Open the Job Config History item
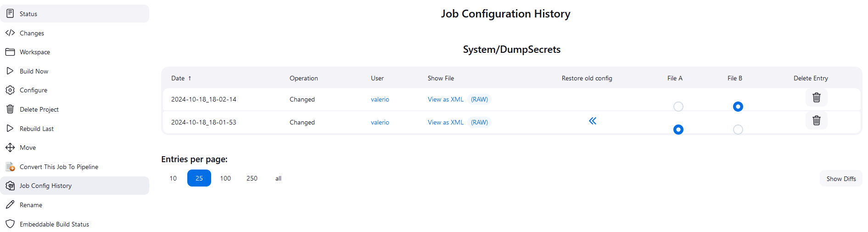The height and width of the screenshot is (232, 868). point(74,186)
